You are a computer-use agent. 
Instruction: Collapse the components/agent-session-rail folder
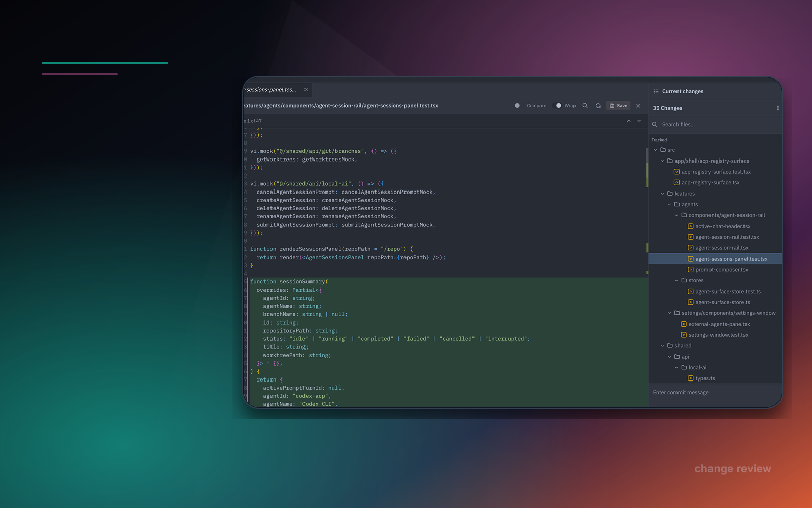677,215
